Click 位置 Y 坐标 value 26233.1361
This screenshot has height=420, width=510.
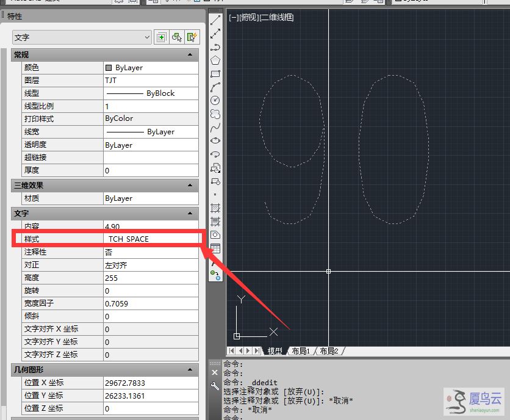pos(151,396)
